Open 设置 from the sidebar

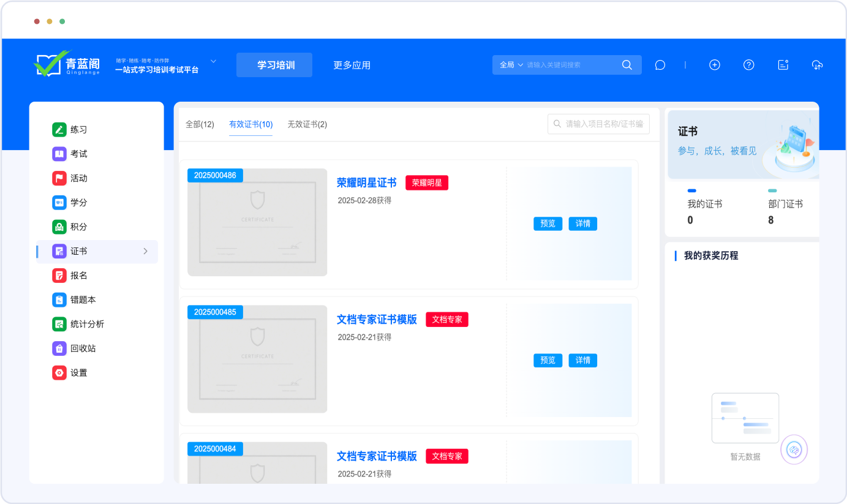(x=78, y=373)
